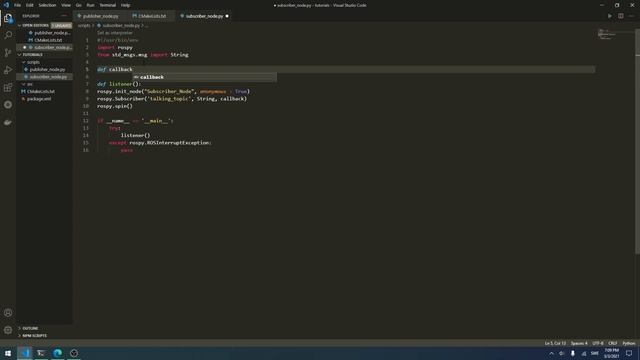The image size is (640, 360).
Task: Open the terminal app in the taskbar
Action: point(41,353)
